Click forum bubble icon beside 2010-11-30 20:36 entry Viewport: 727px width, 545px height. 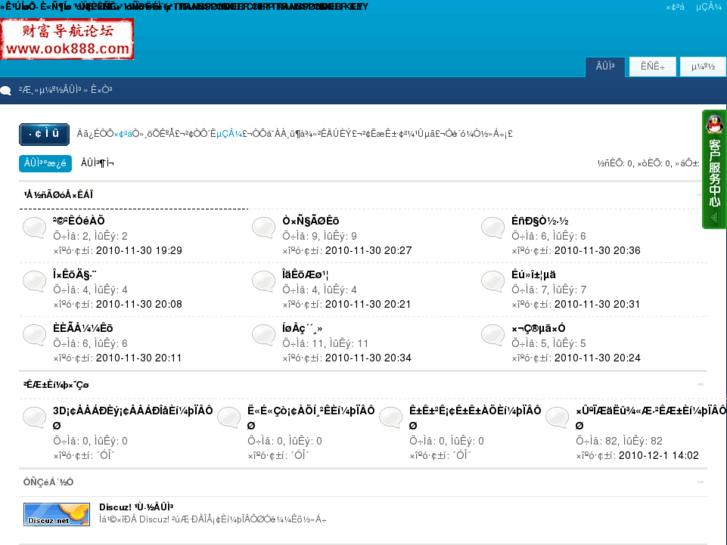pyautogui.click(x=493, y=228)
